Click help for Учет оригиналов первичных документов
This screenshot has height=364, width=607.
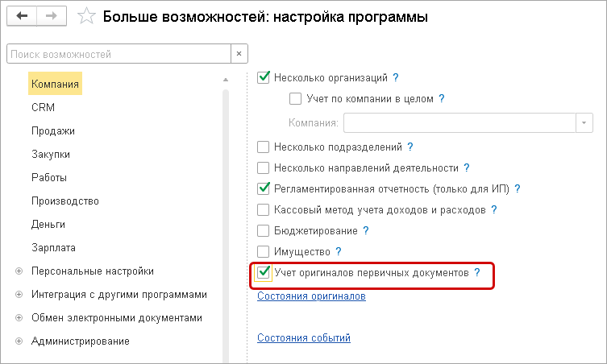click(x=477, y=273)
